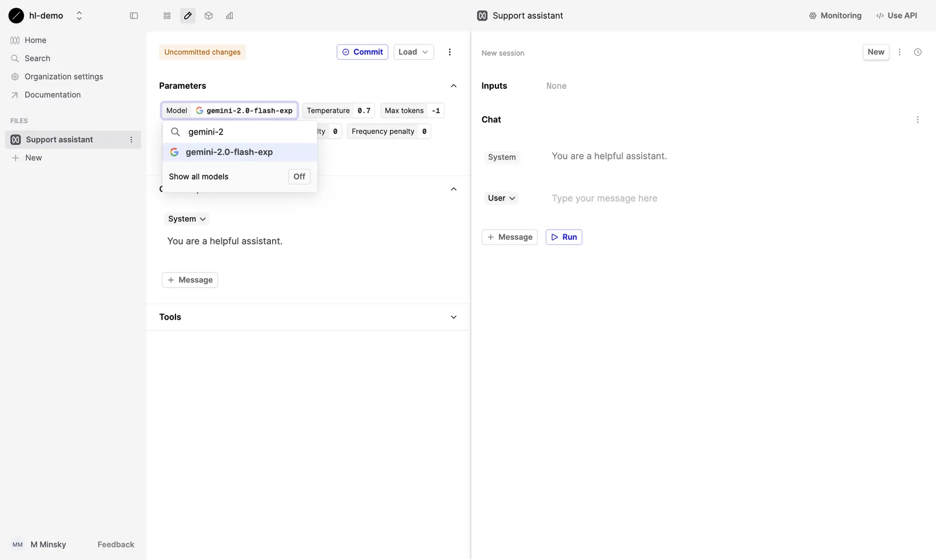This screenshot has width=936, height=560.
Task: Click the user message input field
Action: tap(604, 198)
